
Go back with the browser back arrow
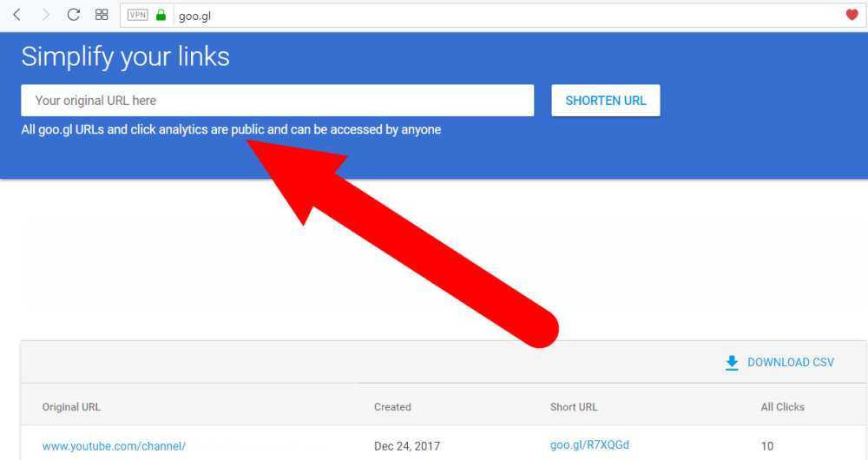16,15
